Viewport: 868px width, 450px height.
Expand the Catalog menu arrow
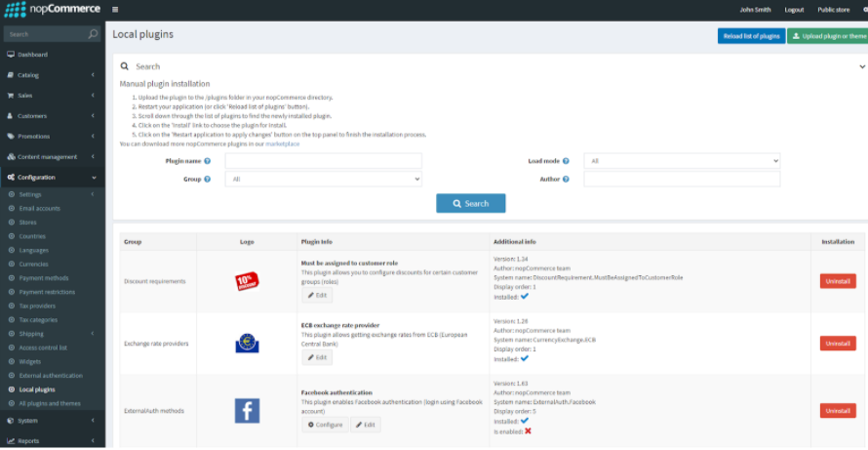point(93,75)
